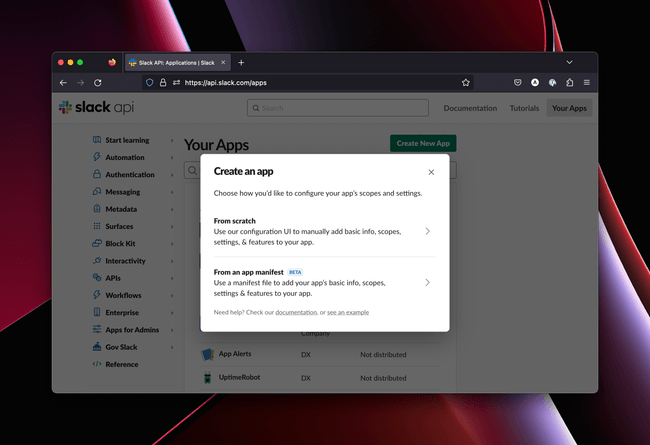Expand the Authentication section arrow

pos(172,175)
